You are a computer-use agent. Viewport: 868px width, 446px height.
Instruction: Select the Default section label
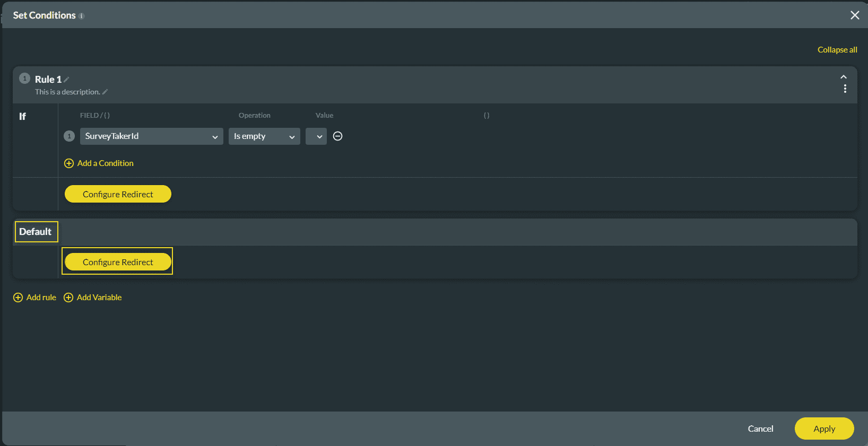coord(36,232)
